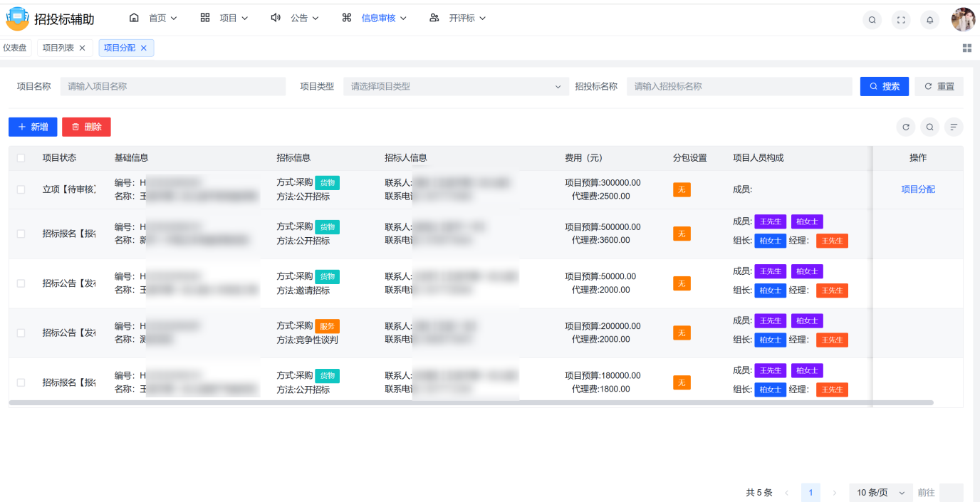Screen dimensions: 980x502
Task: Open the global search icon in header
Action: pos(872,19)
